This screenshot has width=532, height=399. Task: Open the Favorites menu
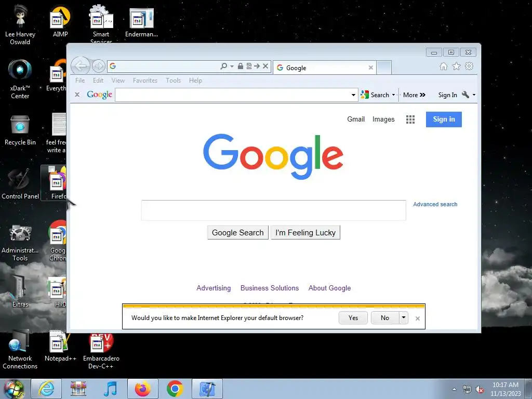point(145,81)
